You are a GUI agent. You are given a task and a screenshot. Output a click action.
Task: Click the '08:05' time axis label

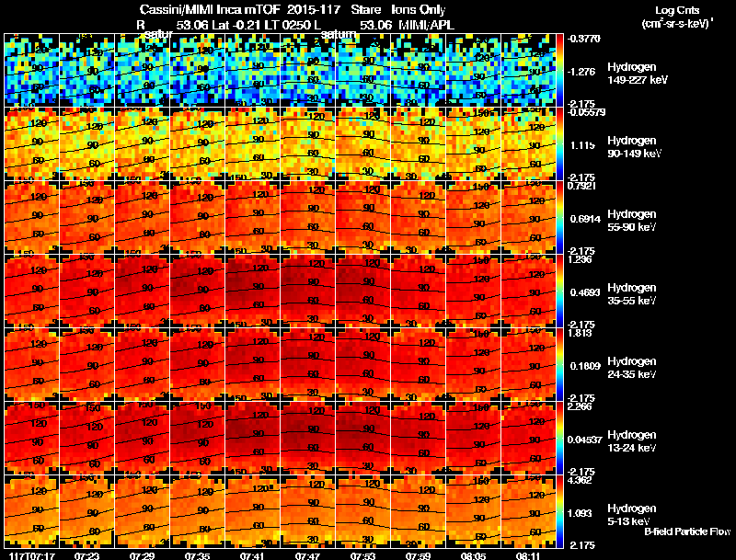pyautogui.click(x=473, y=555)
